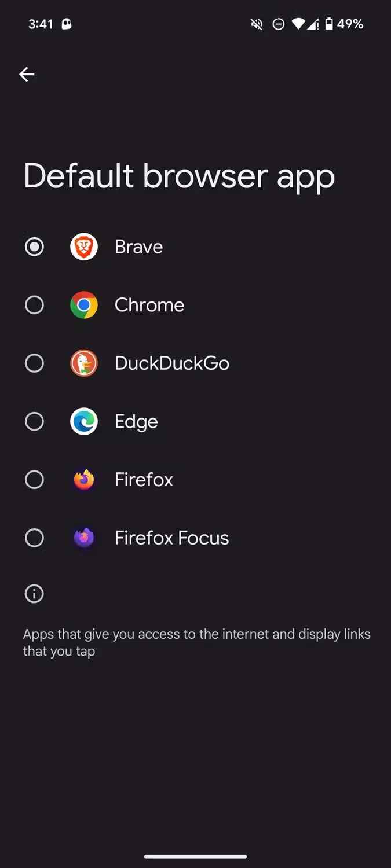
Task: Tap the muted bell status icon
Action: click(x=257, y=24)
